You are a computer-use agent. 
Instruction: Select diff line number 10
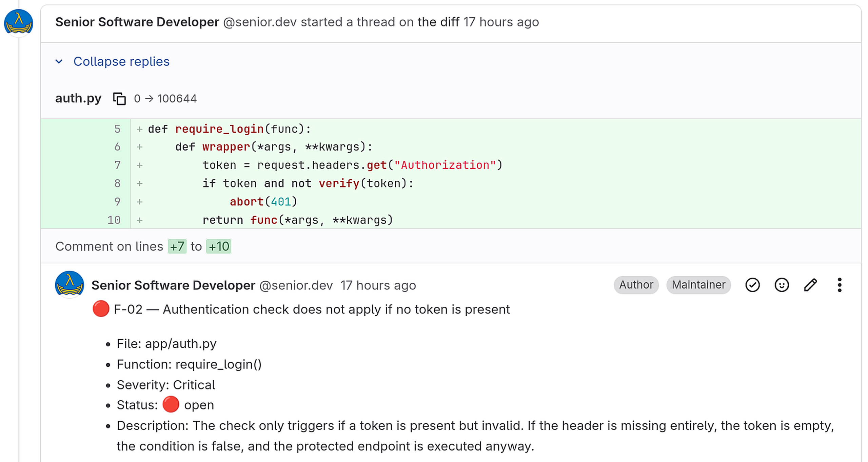[x=114, y=220]
